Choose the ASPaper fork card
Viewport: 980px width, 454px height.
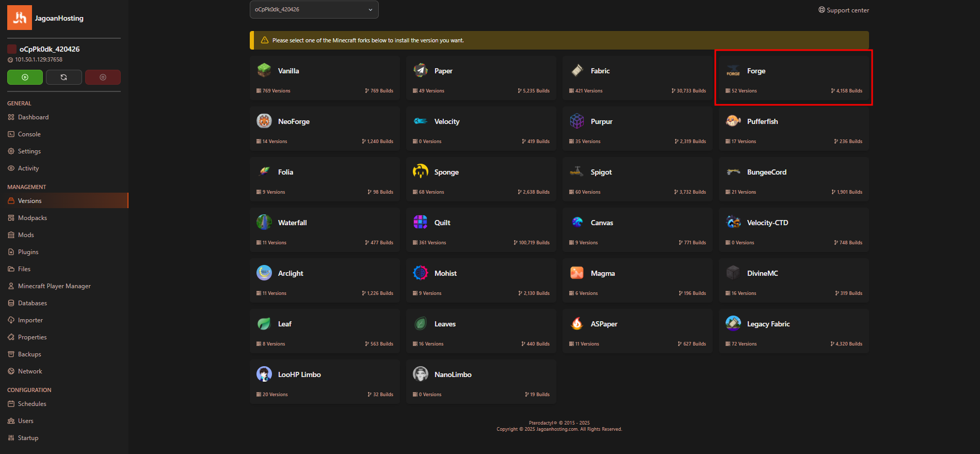click(637, 331)
